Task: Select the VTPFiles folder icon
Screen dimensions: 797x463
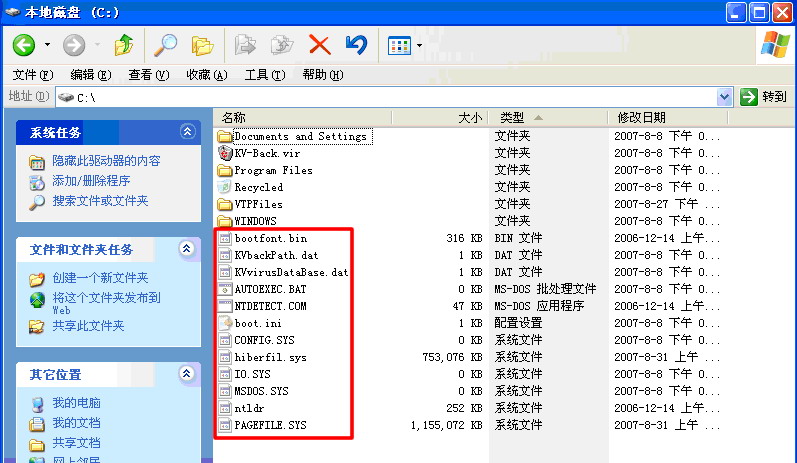Action: (x=225, y=205)
